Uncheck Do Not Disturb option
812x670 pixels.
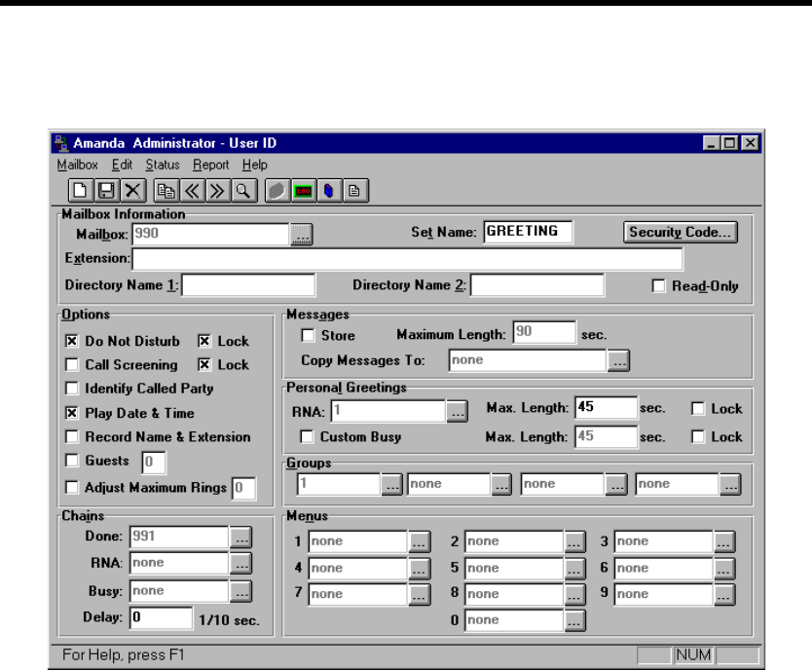(72, 341)
